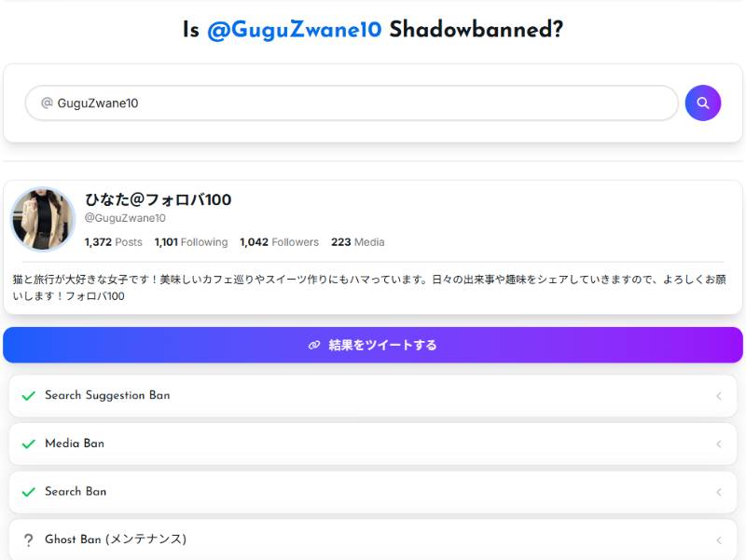Image resolution: width=746 pixels, height=560 pixels.
Task: Select the 1,101 Following count
Action: coord(191,242)
